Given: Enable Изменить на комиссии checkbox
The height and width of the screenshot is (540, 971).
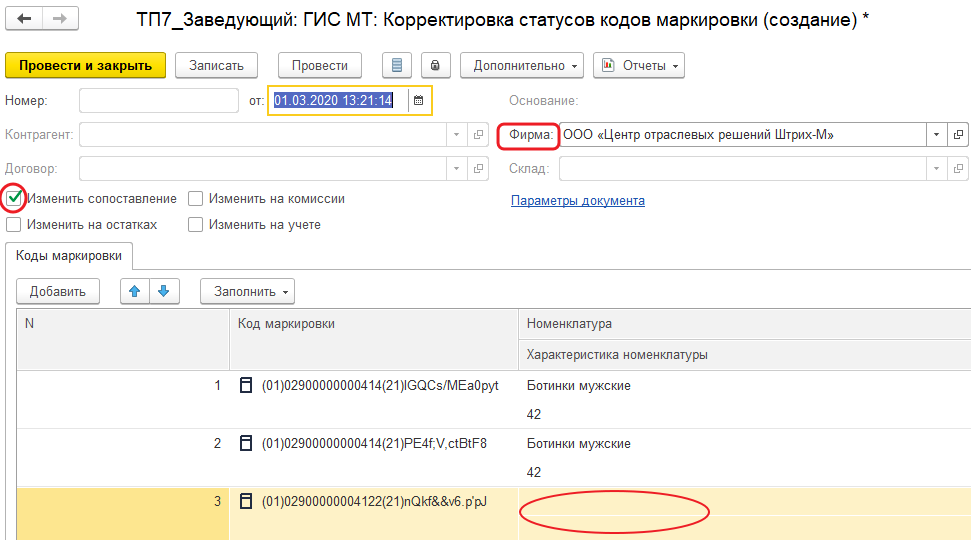Looking at the screenshot, I should click(196, 199).
